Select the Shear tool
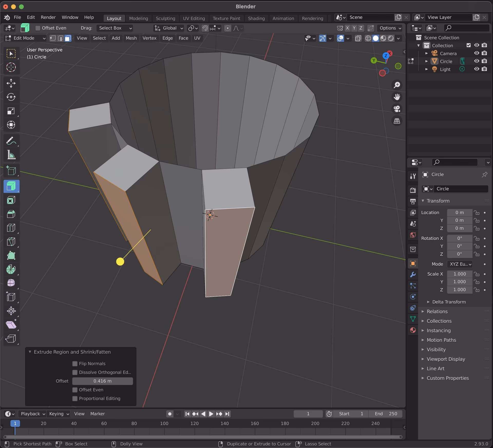This screenshot has height=448, width=493. pos(11,325)
